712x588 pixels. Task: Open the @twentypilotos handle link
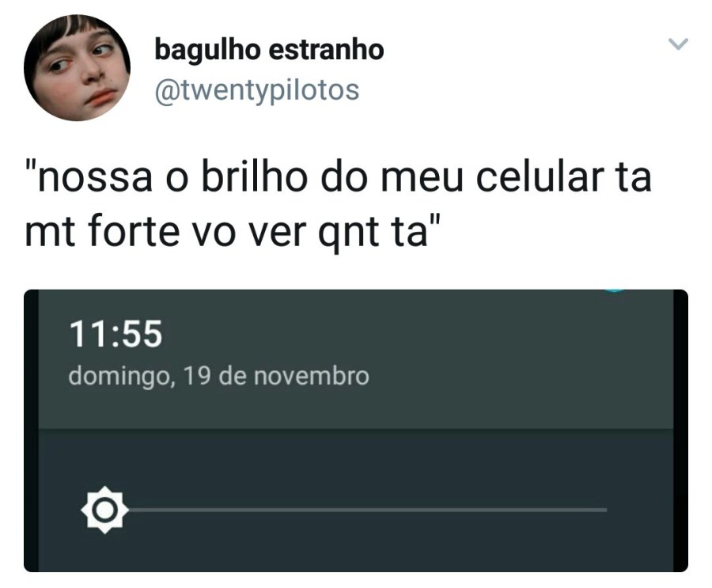[257, 90]
